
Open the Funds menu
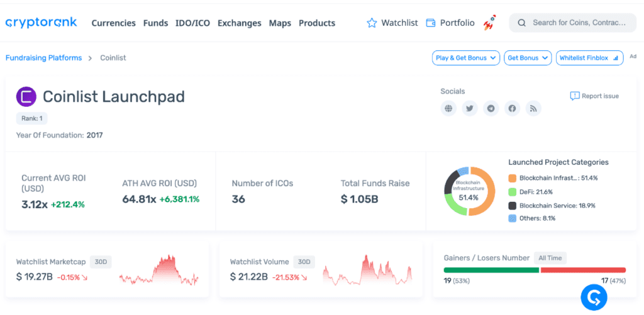[x=156, y=23]
